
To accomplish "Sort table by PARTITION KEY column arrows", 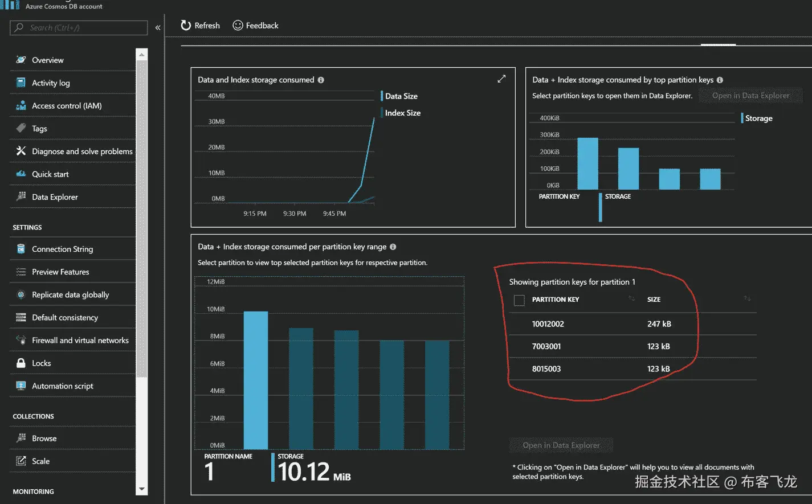I will [631, 298].
